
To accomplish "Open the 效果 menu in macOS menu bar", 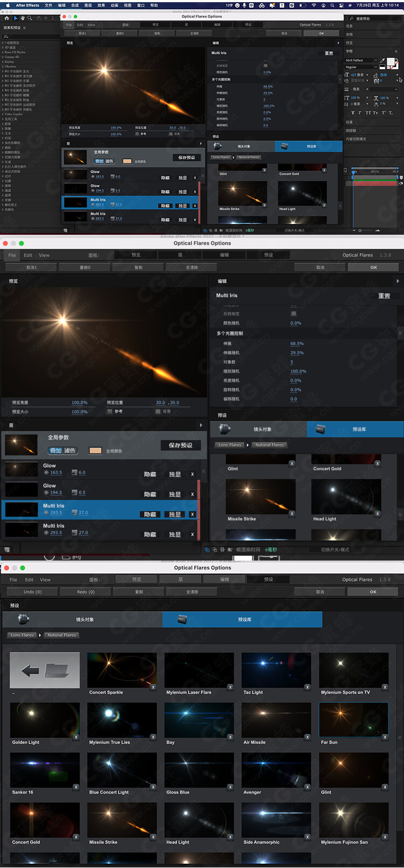I will [x=101, y=5].
